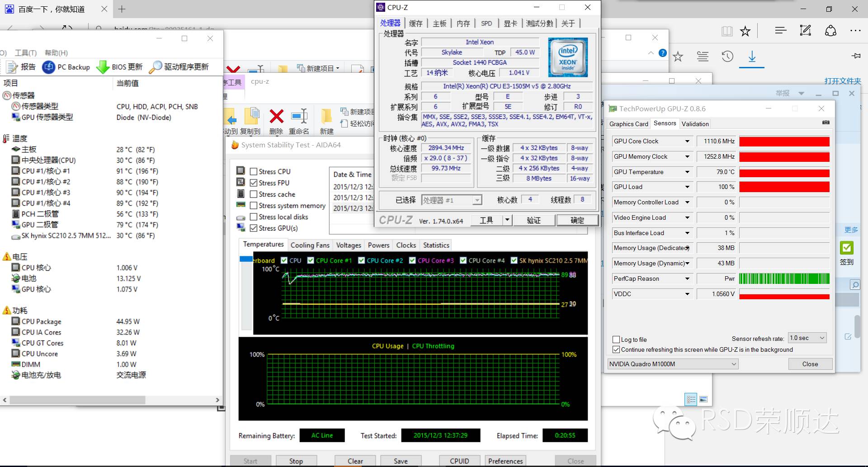Image resolution: width=868 pixels, height=467 pixels.
Task: Tick Stress local disks checkbox
Action: 254,217
